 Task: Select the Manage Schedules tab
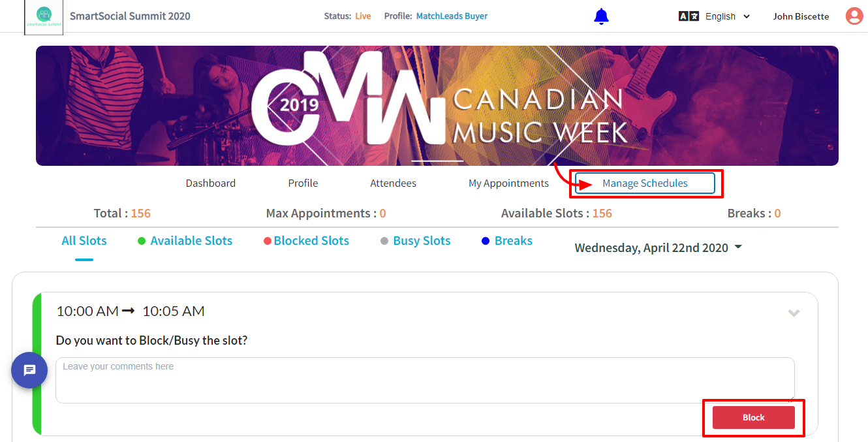pos(645,183)
